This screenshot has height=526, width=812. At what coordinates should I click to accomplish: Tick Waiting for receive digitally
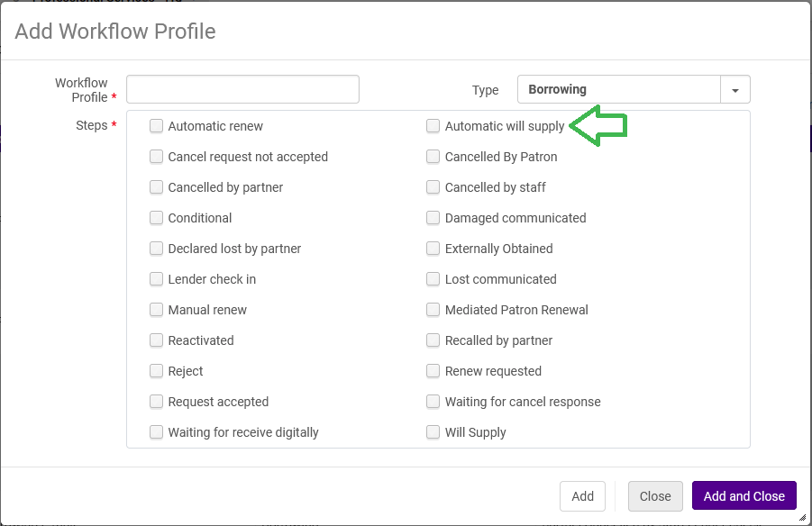coord(157,432)
